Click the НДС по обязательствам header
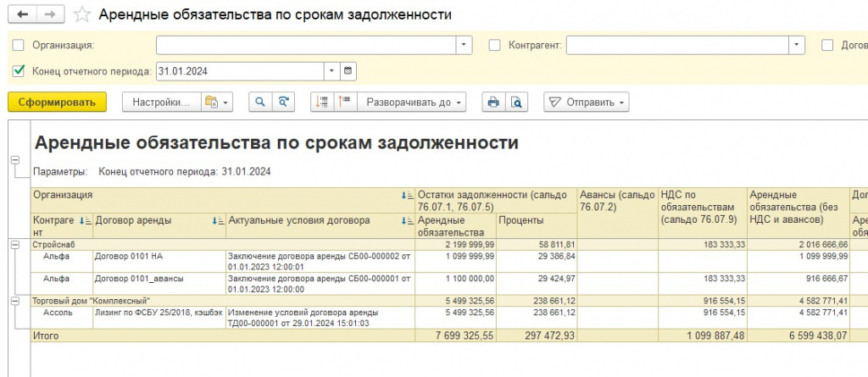 tap(703, 213)
